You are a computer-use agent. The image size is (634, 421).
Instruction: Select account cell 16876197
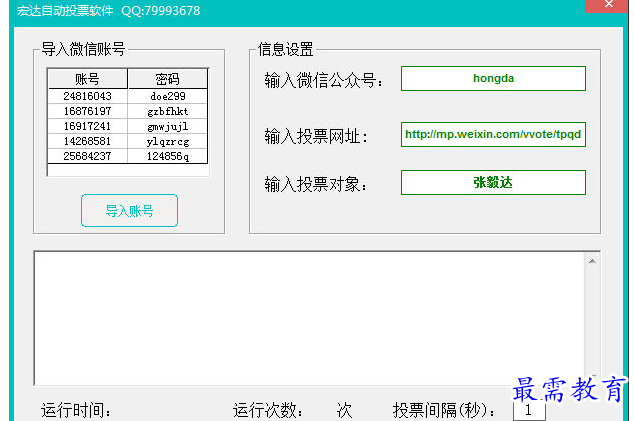pos(87,111)
